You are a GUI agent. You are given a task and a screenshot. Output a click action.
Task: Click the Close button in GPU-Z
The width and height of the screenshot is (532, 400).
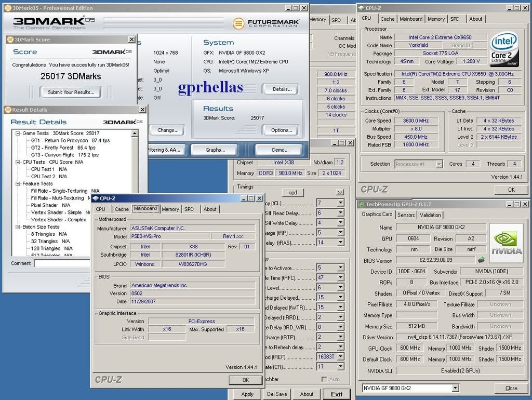point(511,388)
